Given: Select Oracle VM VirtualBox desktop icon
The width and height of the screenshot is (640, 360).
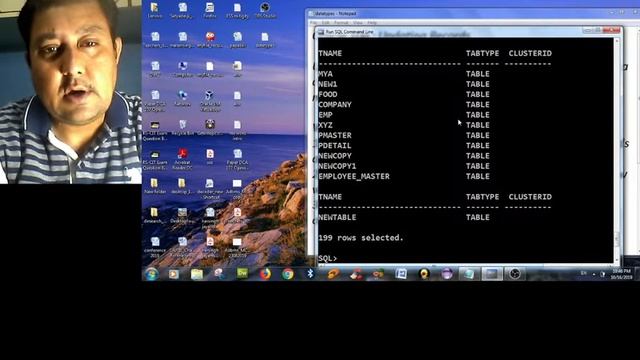Looking at the screenshot, I should pos(210,101).
